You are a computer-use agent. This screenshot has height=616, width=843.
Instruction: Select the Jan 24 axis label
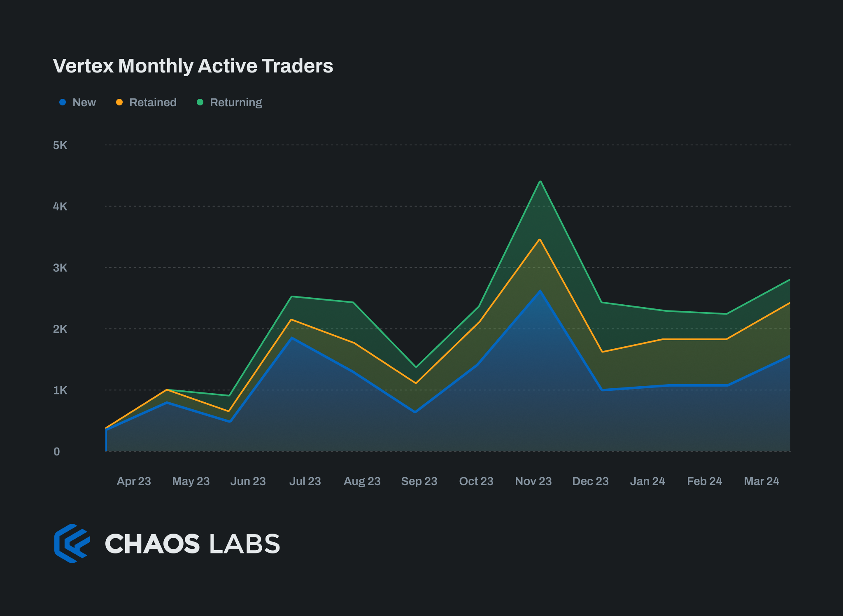647,481
